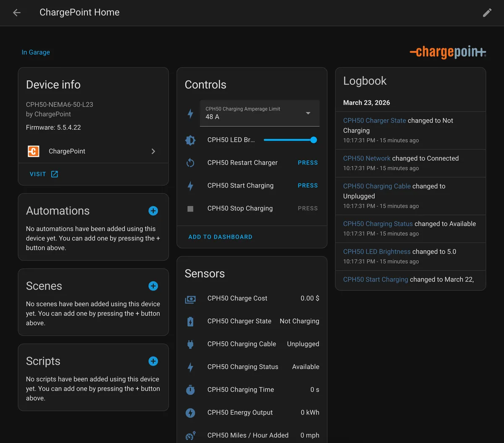
Task: Open CPH50 Restart Charger entity label
Action: (242, 163)
